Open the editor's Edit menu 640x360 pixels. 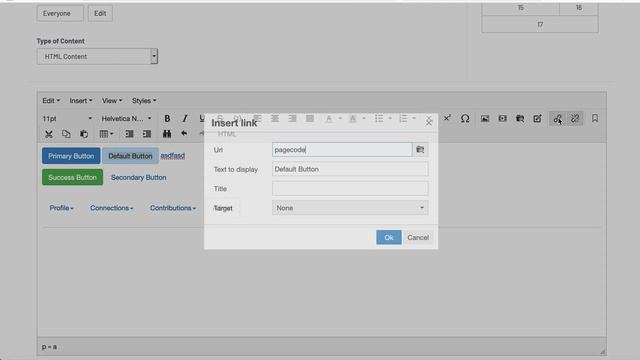tap(51, 100)
